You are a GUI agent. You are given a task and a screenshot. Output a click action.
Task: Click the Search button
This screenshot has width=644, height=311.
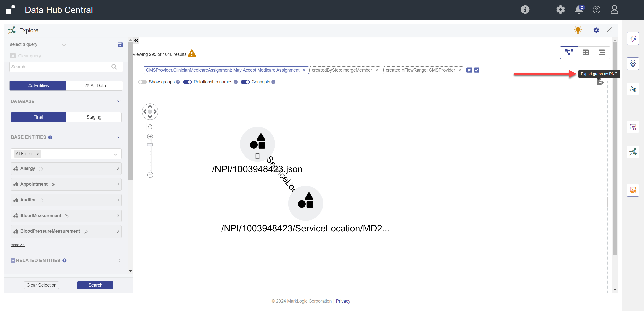coord(95,285)
